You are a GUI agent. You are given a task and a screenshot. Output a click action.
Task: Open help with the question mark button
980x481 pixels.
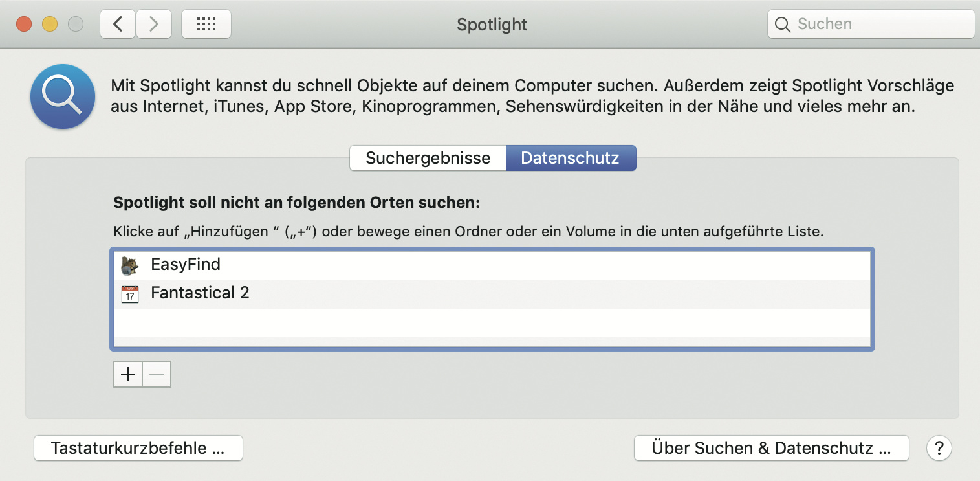click(x=939, y=448)
